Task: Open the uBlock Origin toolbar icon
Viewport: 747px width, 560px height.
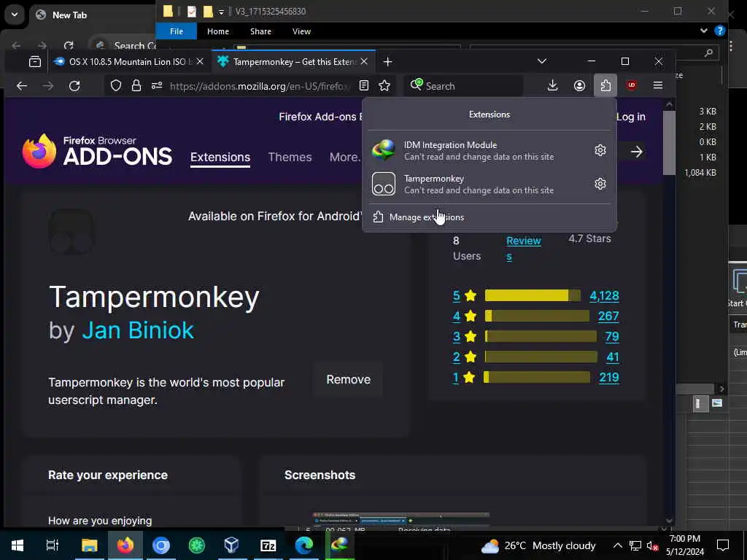Action: tap(632, 86)
